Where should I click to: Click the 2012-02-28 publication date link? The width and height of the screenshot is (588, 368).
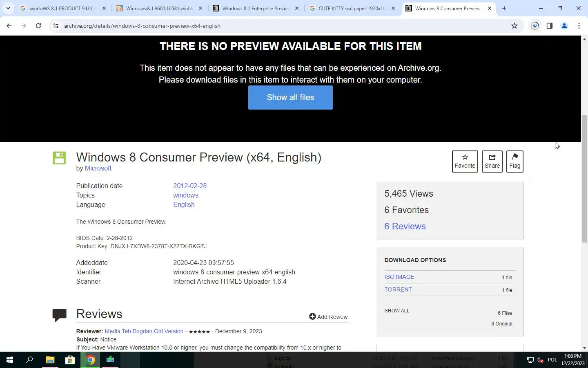tap(190, 186)
